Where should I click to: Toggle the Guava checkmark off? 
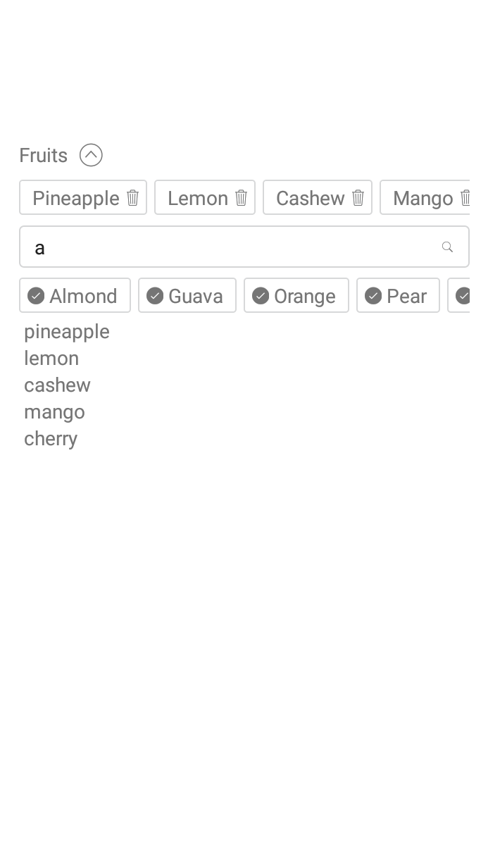click(155, 296)
